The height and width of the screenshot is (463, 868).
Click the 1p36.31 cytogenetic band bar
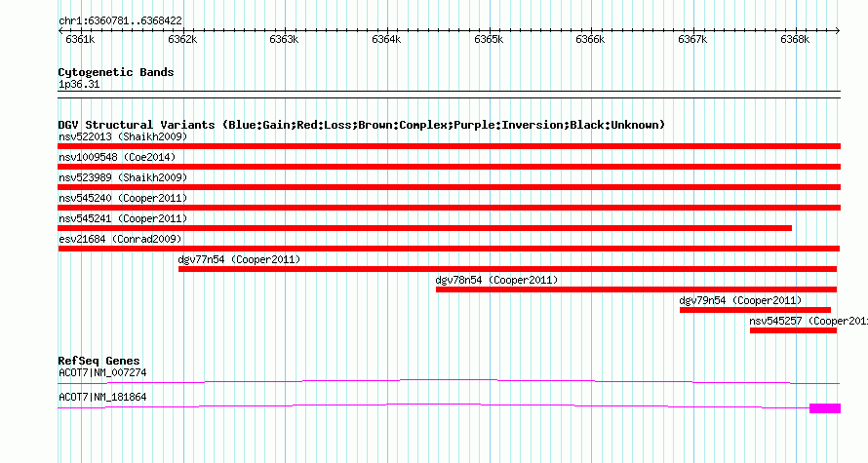click(449, 95)
